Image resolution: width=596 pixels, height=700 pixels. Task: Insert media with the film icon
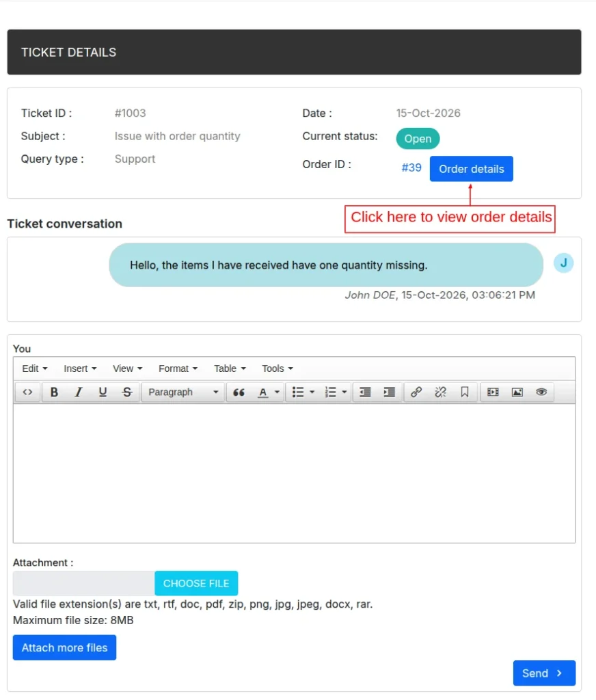pos(493,392)
